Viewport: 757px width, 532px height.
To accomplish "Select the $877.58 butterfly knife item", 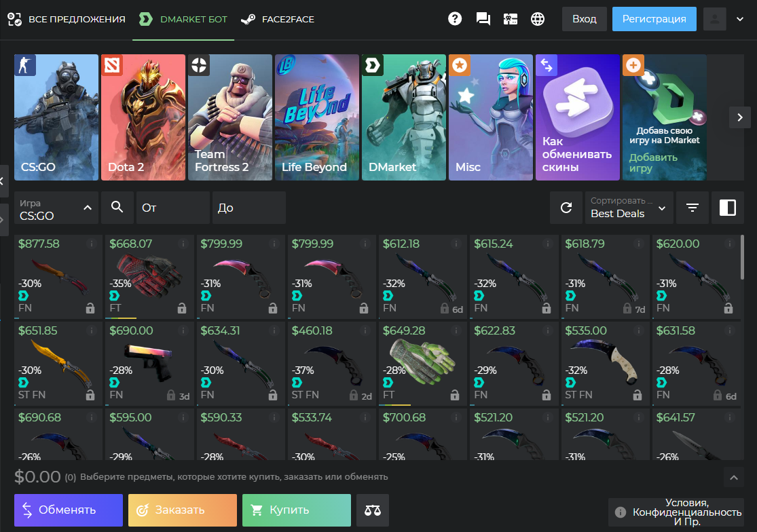I will click(x=58, y=277).
